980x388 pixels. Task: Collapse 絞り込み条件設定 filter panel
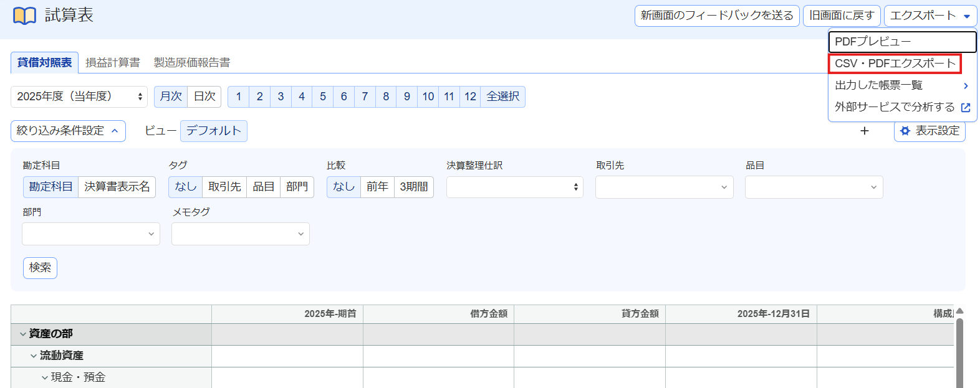pyautogui.click(x=68, y=131)
